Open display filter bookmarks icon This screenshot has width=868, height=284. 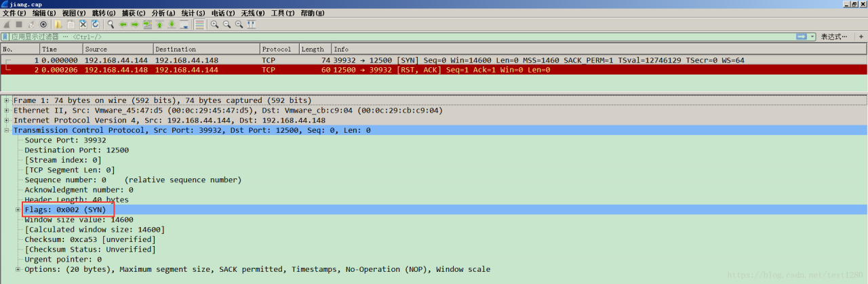6,37
